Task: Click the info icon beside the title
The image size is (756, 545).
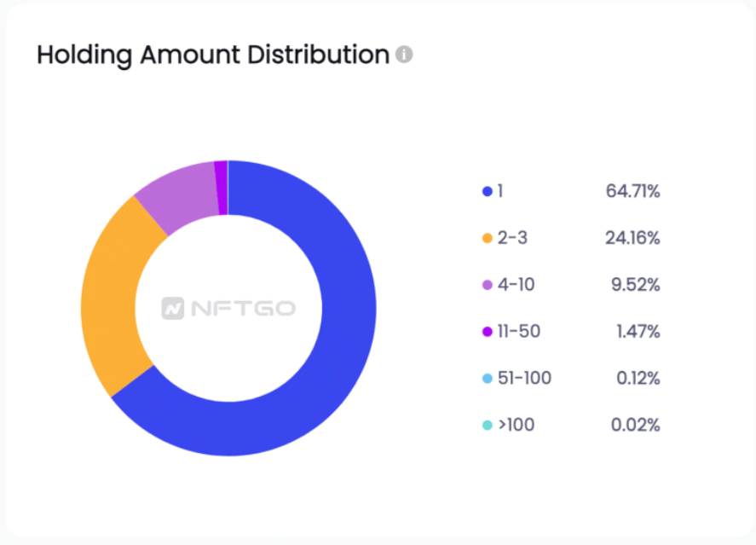Action: tap(404, 55)
